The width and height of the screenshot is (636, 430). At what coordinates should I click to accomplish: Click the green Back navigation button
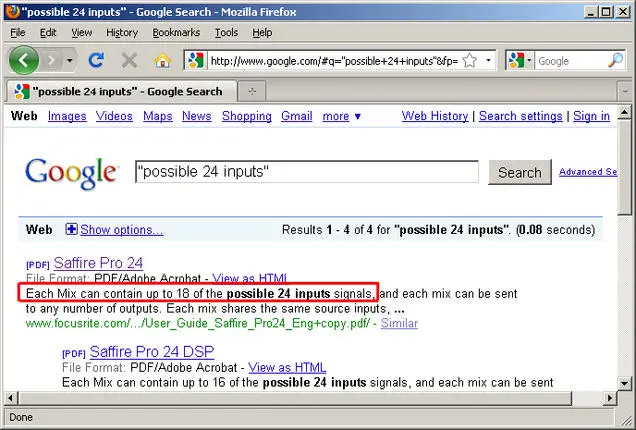(24, 60)
